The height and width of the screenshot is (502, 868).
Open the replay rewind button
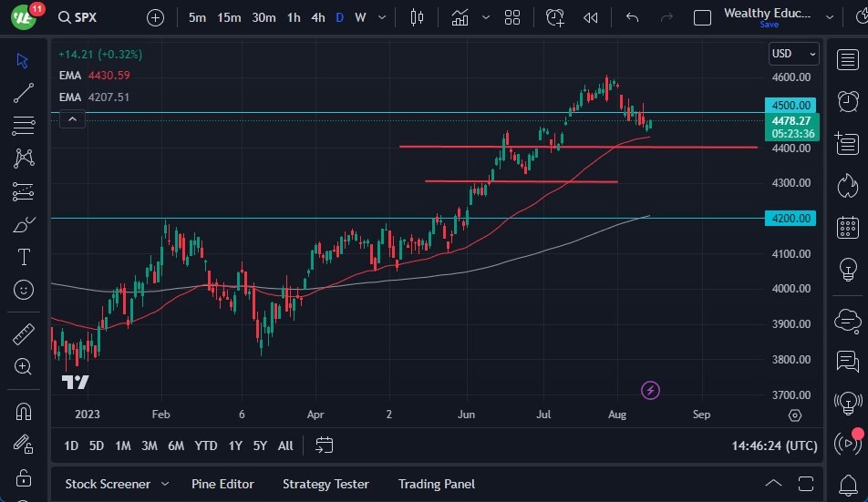point(591,17)
